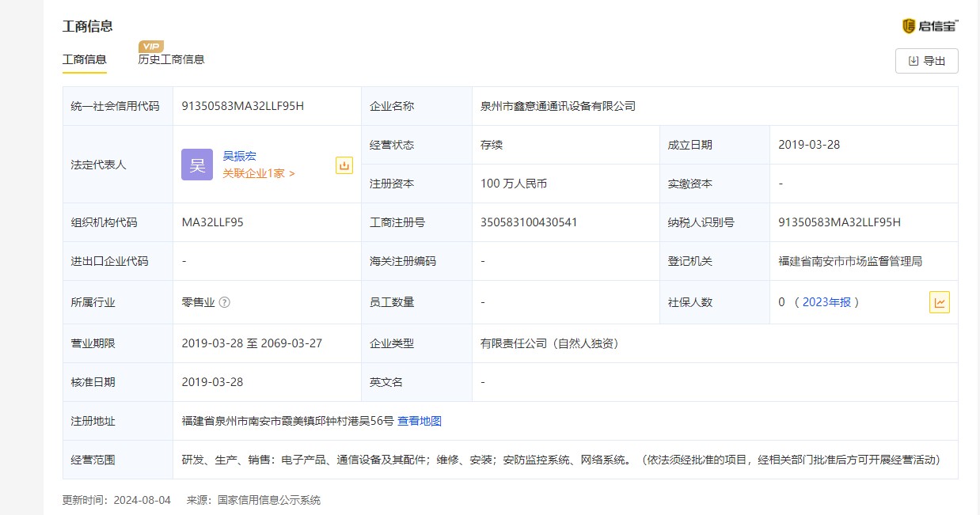Screen dimensions: 980x515
Task: Click the 存续 operating status value
Action: click(492, 145)
